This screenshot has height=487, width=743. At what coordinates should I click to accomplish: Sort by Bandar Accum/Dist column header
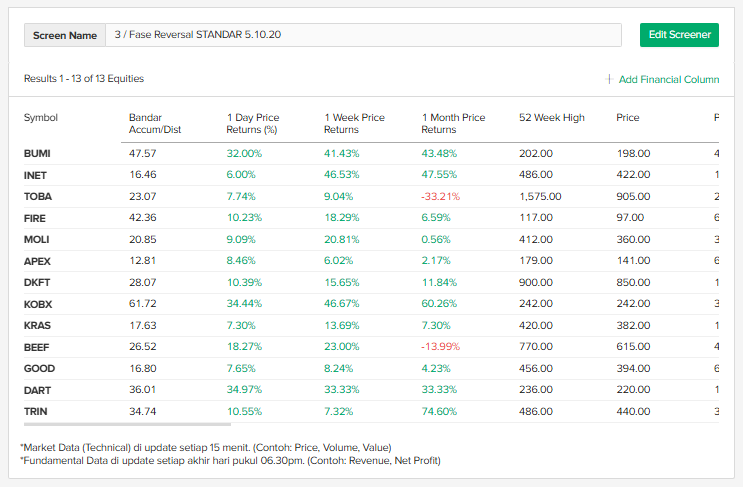[x=153, y=123]
